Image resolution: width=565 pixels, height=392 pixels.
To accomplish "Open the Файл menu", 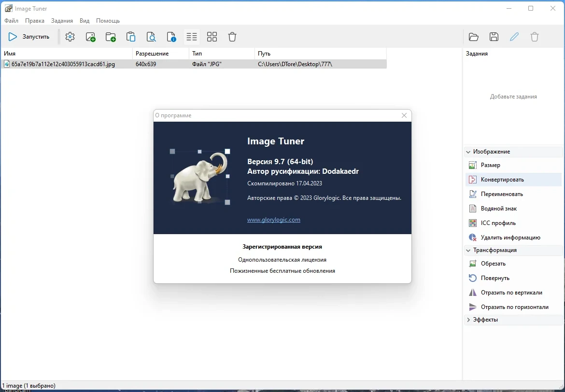I will [x=11, y=21].
